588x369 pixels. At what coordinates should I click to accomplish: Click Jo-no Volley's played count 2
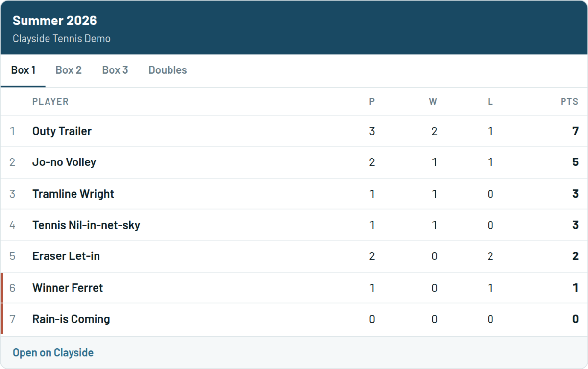click(x=372, y=162)
